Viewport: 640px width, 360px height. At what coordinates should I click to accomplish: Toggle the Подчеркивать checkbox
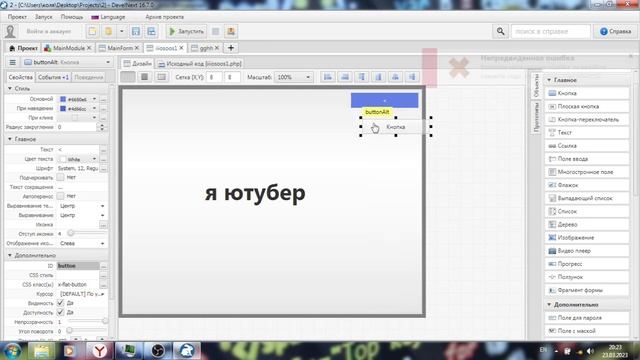(x=60, y=178)
